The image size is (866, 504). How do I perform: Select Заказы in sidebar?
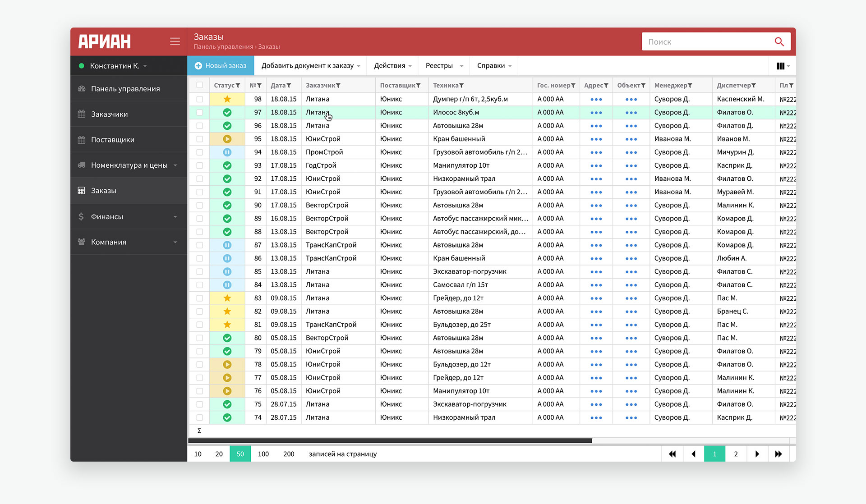point(129,191)
